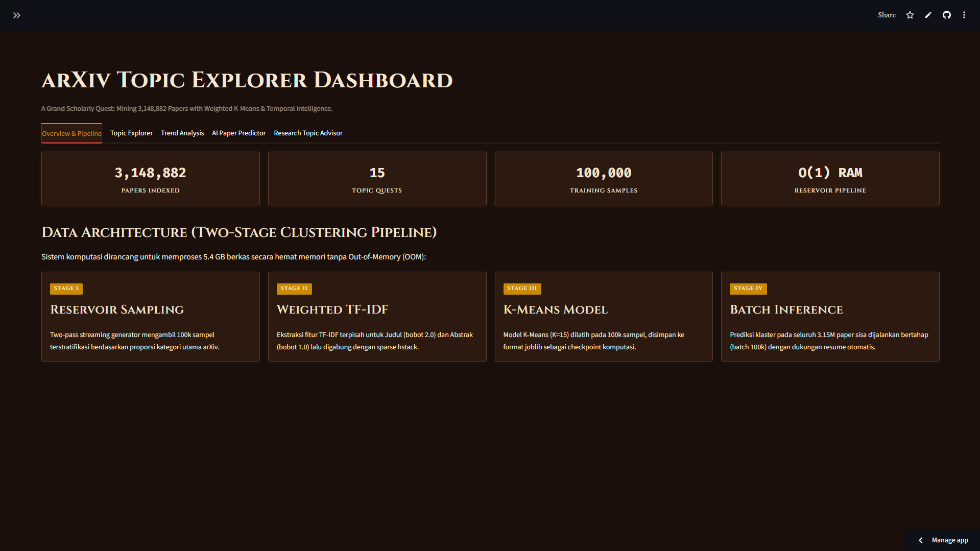Click the STAGE IV badge
The height and width of the screenshot is (551, 980).
[x=748, y=289]
